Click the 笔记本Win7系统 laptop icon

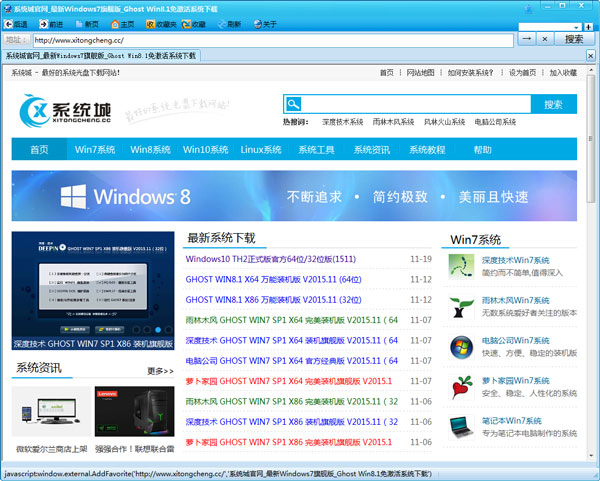coord(461,427)
